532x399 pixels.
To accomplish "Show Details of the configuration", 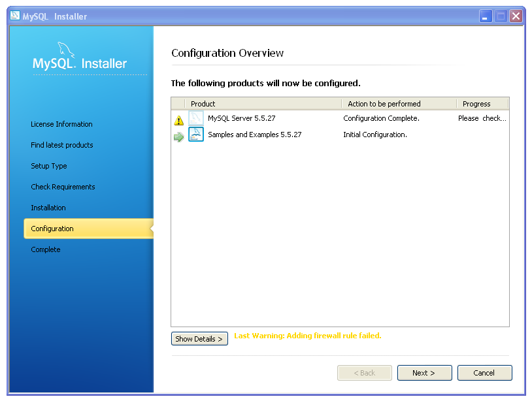I will 199,339.
